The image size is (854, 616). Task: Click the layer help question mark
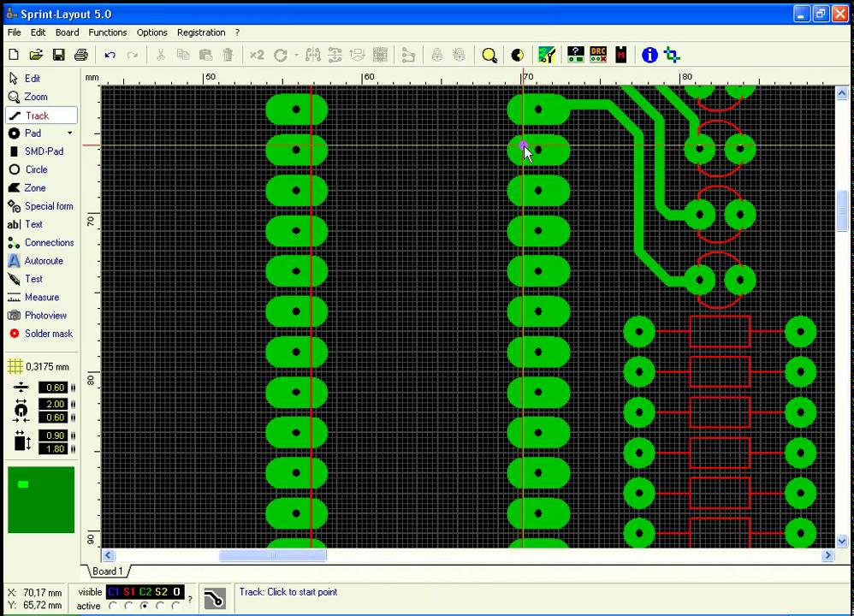(x=190, y=599)
